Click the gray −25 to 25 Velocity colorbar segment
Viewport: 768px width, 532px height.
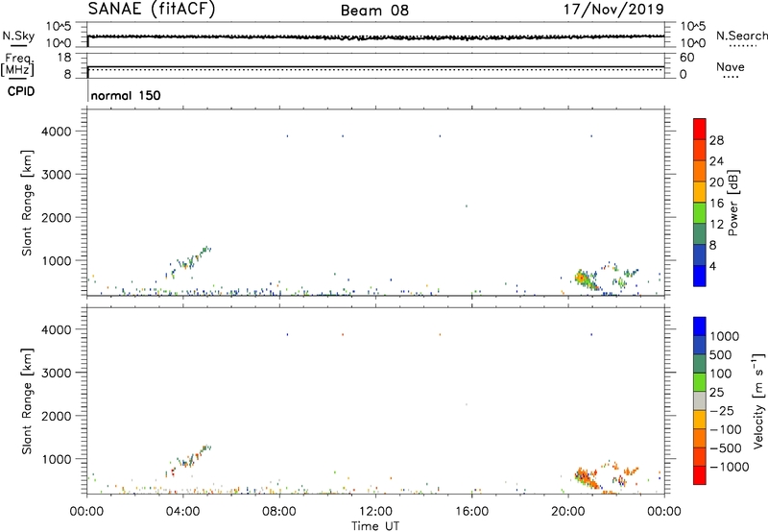(700, 400)
